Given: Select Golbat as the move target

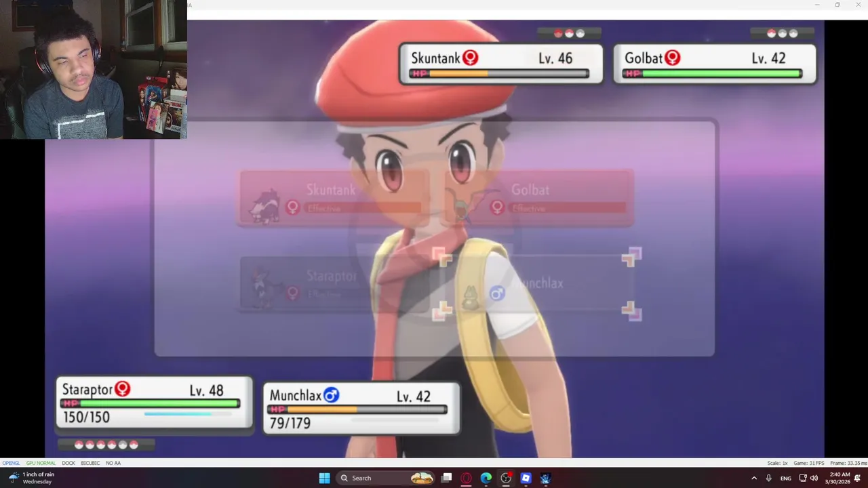Looking at the screenshot, I should [538, 198].
